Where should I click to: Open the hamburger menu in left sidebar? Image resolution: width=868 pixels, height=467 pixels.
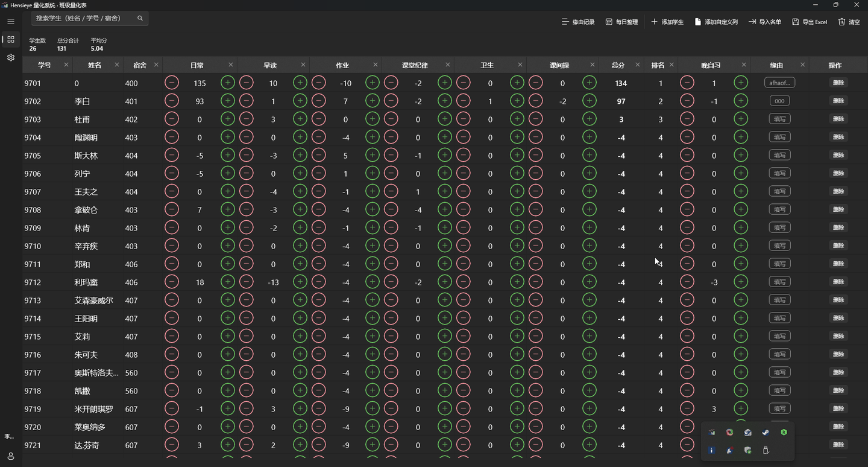pyautogui.click(x=10, y=21)
